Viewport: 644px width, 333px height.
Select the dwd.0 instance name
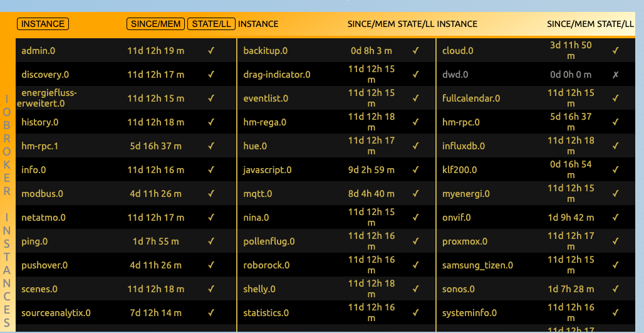click(x=455, y=75)
